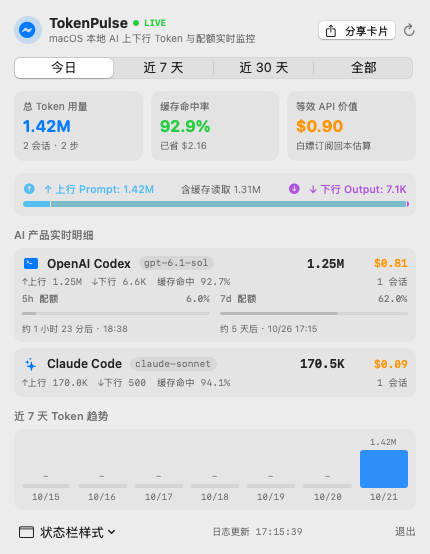
Task: Click the 日志更新 17:15:39 timestamp
Action: click(x=258, y=532)
